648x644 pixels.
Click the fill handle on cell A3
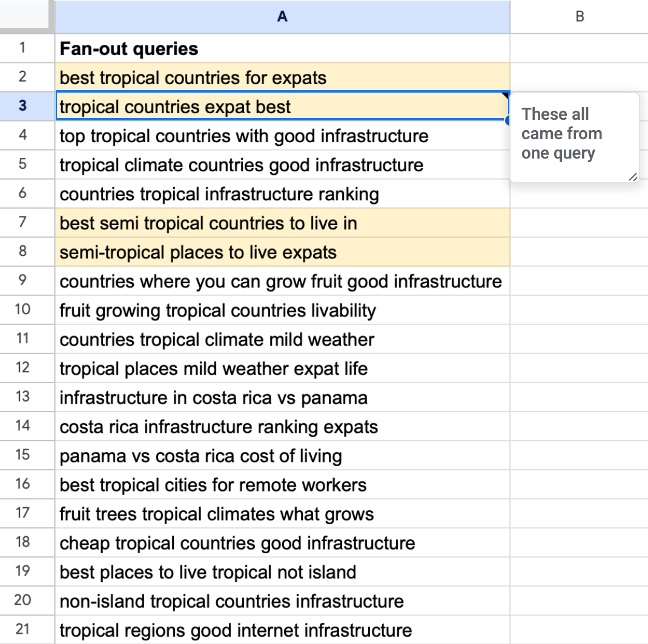(x=508, y=120)
